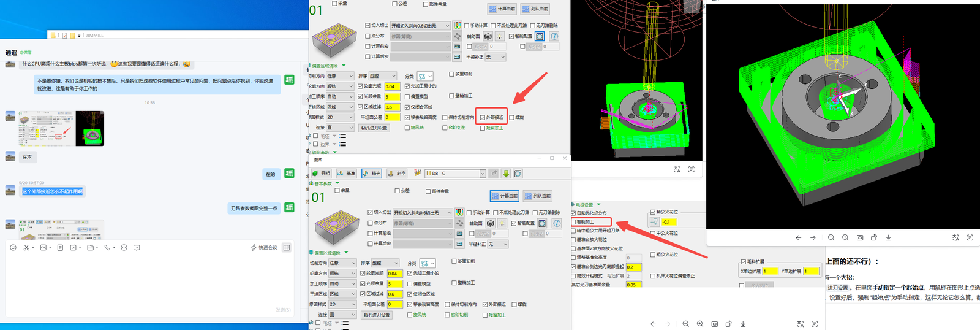Click the send-image icon in chat toolbar
980x330 pixels.
pyautogui.click(x=43, y=248)
